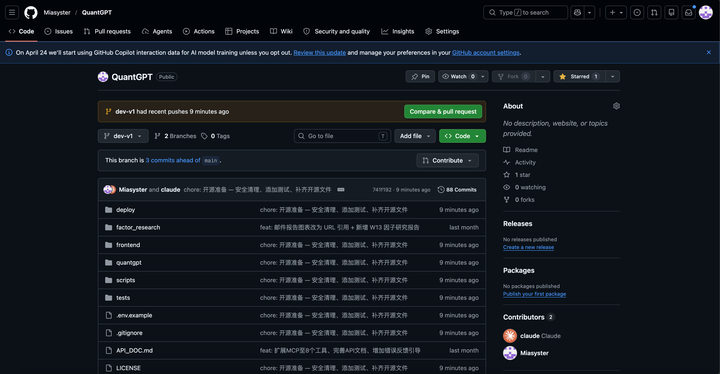
Task: Switch to the Code tab
Action: pyautogui.click(x=21, y=31)
